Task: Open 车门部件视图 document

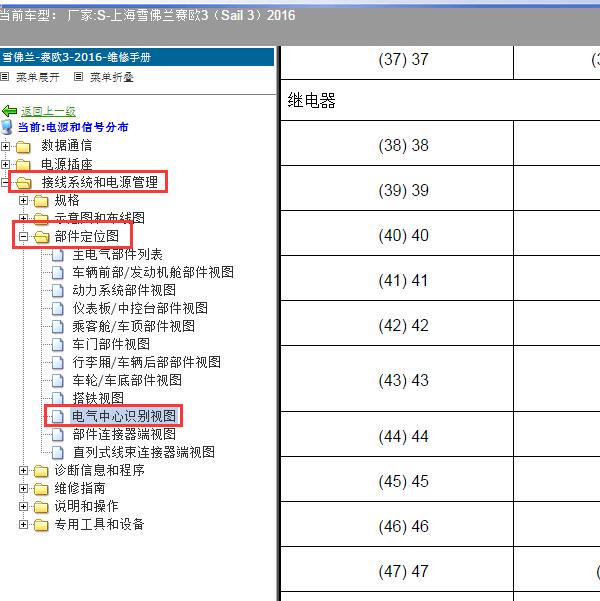Action: pyautogui.click(x=111, y=344)
